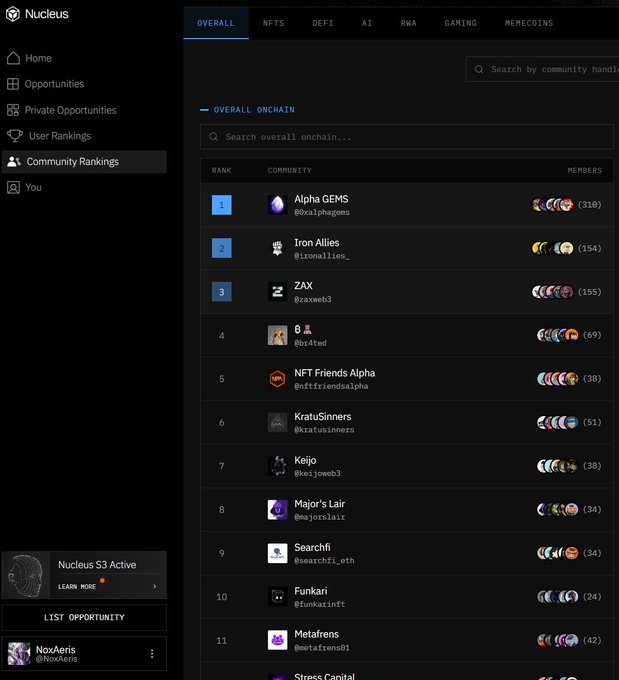Click the Keijo community logo

click(278, 466)
